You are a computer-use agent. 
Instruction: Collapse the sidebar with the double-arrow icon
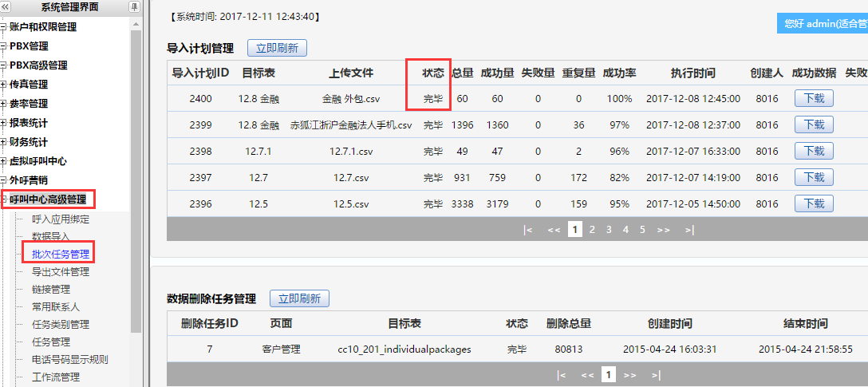6,7
